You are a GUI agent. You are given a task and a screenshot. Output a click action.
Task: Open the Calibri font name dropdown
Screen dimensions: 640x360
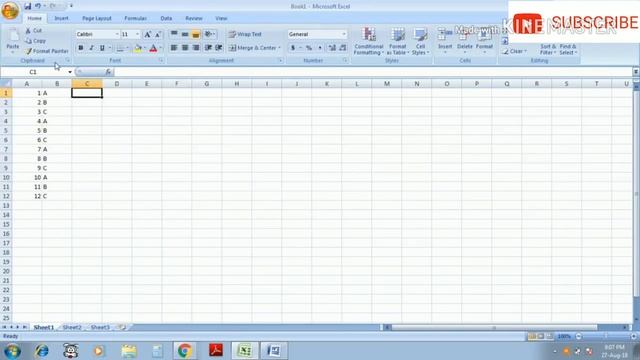117,34
